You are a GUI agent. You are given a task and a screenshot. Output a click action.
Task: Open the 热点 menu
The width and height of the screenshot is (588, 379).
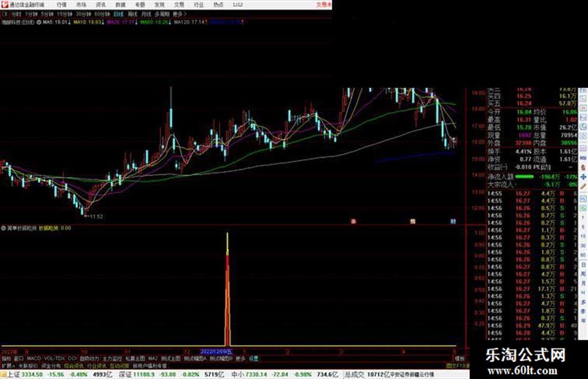(x=218, y=5)
